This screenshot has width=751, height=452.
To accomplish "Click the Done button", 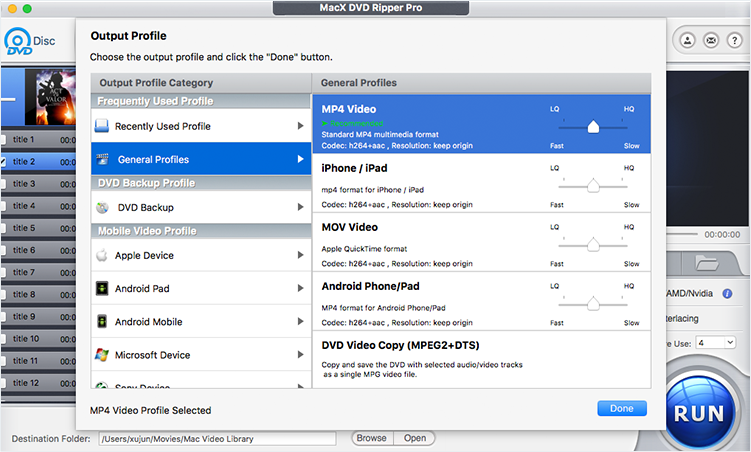I will click(x=621, y=408).
